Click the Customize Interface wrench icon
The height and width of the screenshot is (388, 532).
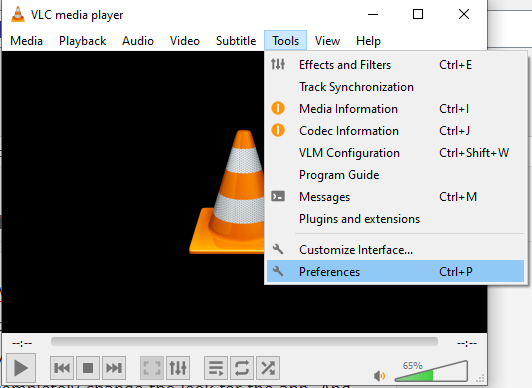click(x=278, y=249)
